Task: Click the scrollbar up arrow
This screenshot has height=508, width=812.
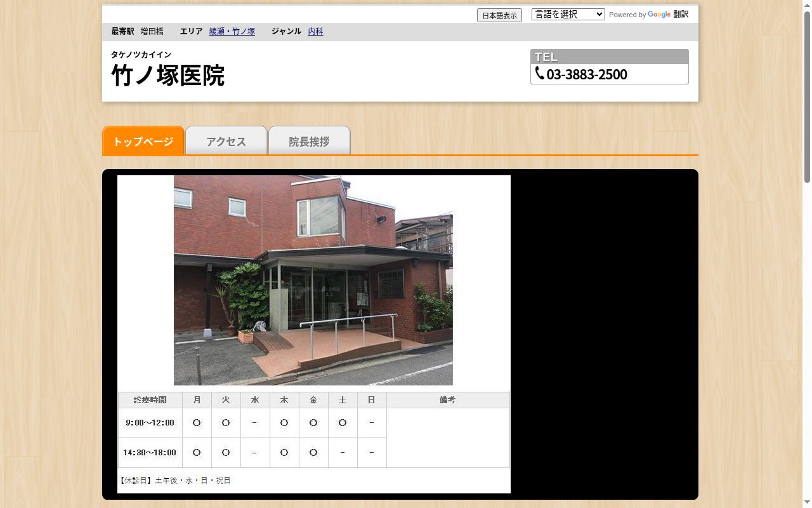Action: pyautogui.click(x=807, y=5)
